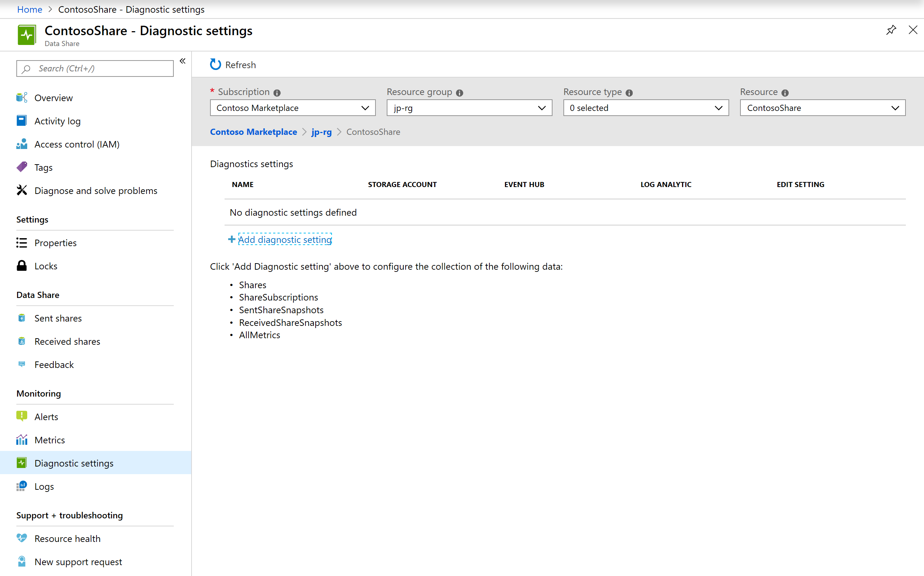
Task: Click the Metrics icon in sidebar
Action: tap(21, 439)
